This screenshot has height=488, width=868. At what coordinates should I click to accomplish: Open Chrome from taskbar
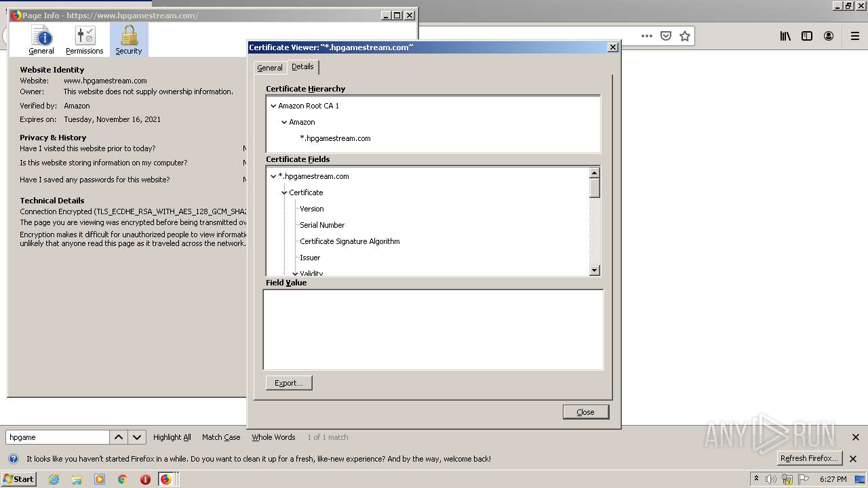point(123,479)
